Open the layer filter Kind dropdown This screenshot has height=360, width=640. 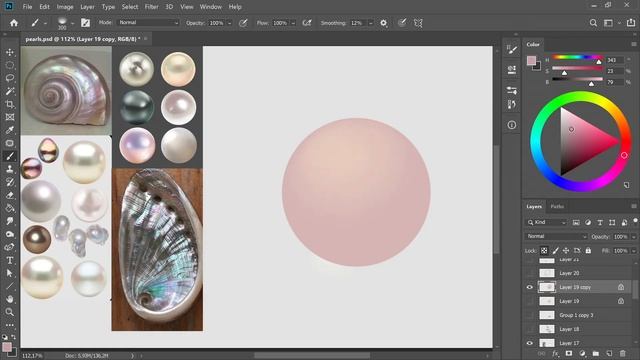(x=547, y=222)
